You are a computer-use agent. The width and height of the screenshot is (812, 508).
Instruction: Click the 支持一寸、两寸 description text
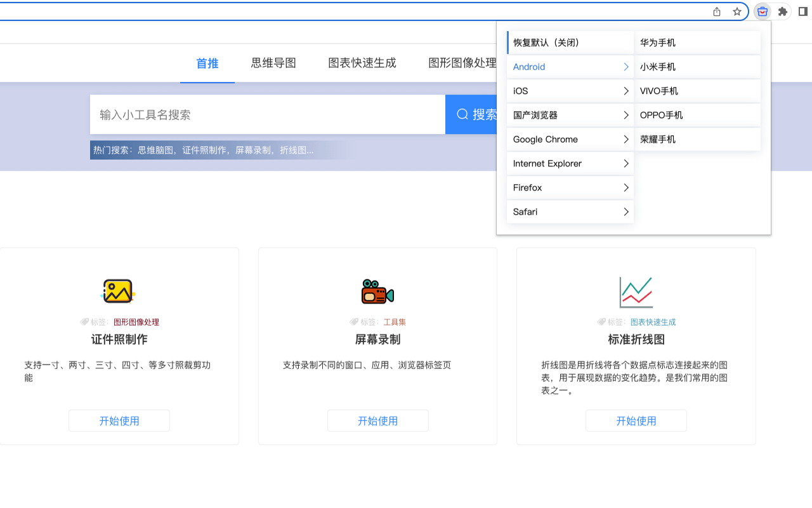pyautogui.click(x=117, y=371)
